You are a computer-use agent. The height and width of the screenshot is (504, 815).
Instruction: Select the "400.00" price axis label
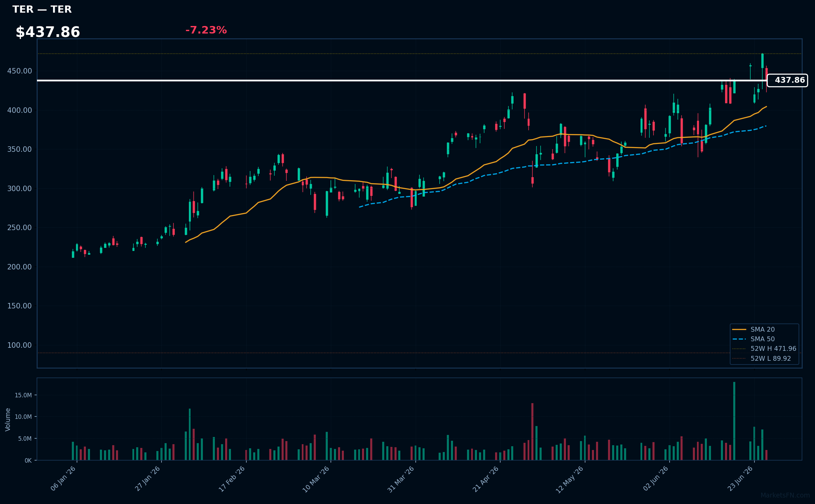tap(20, 110)
